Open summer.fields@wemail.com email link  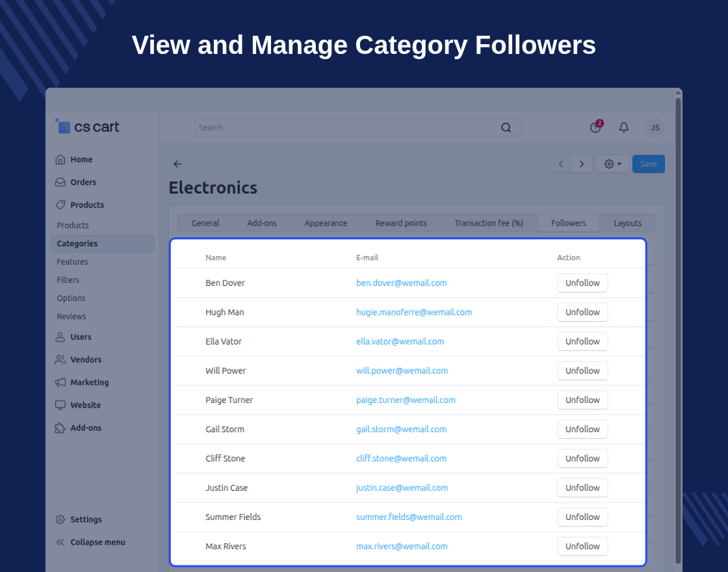tap(409, 517)
